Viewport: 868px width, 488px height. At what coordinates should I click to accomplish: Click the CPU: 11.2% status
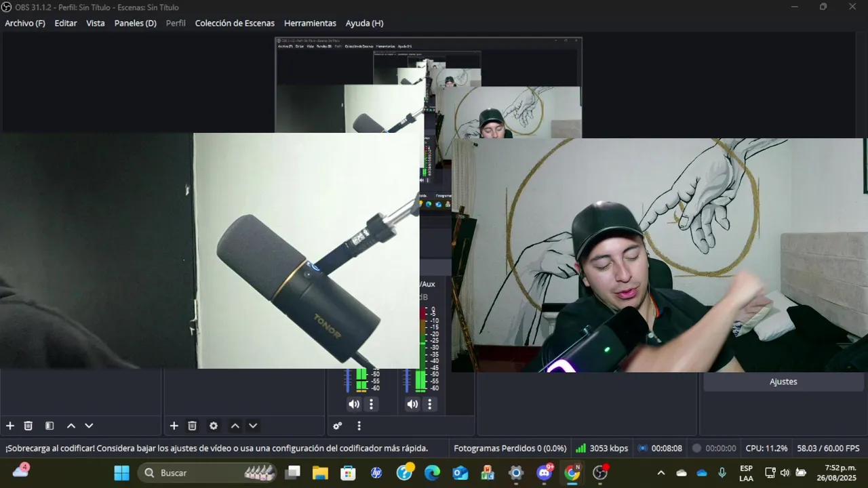[766, 448]
